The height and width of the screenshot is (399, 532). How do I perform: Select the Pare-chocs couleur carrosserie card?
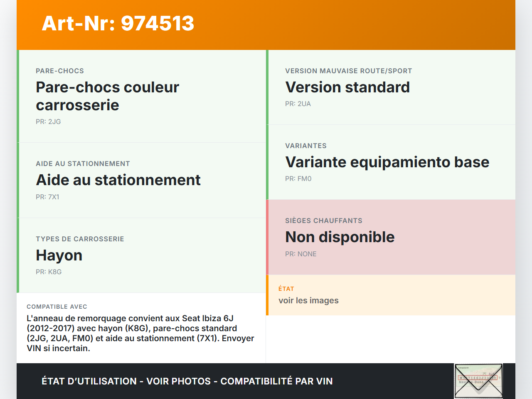click(x=141, y=96)
